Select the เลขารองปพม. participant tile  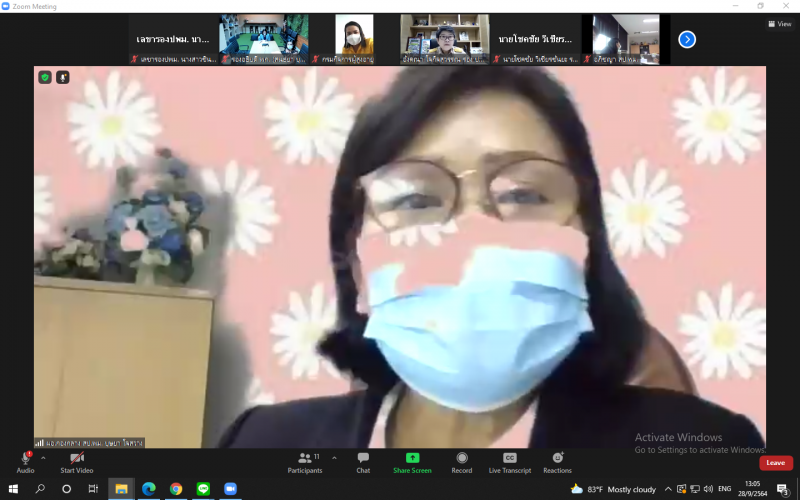point(173,39)
